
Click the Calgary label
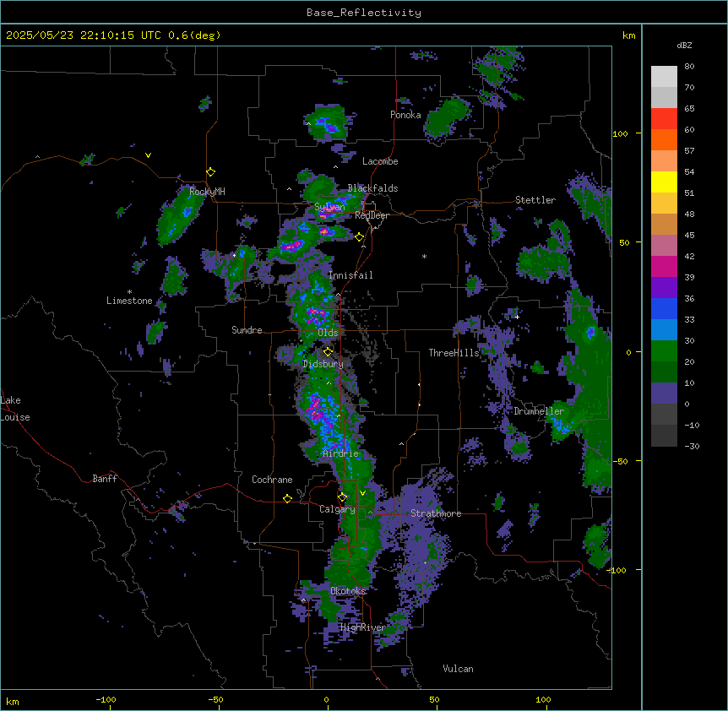pyautogui.click(x=337, y=509)
